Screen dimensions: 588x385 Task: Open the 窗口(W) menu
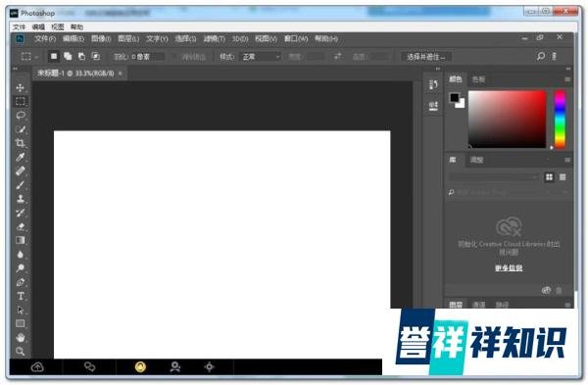[x=296, y=38]
